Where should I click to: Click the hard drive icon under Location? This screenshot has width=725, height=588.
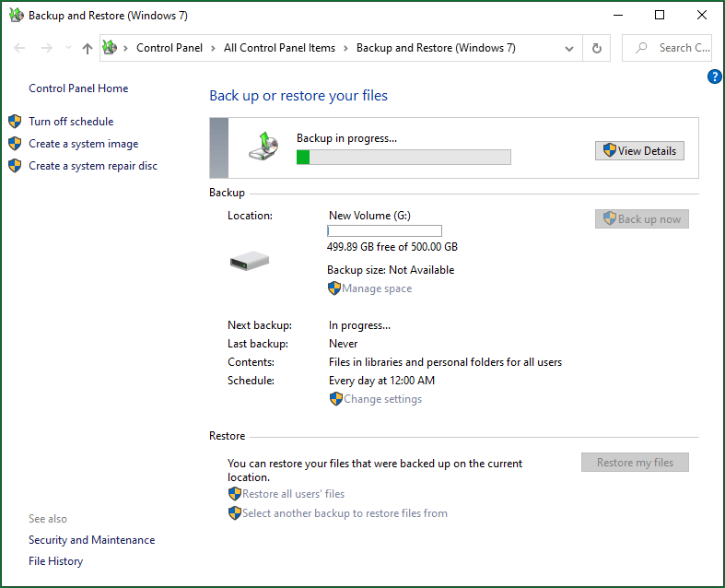click(x=250, y=261)
